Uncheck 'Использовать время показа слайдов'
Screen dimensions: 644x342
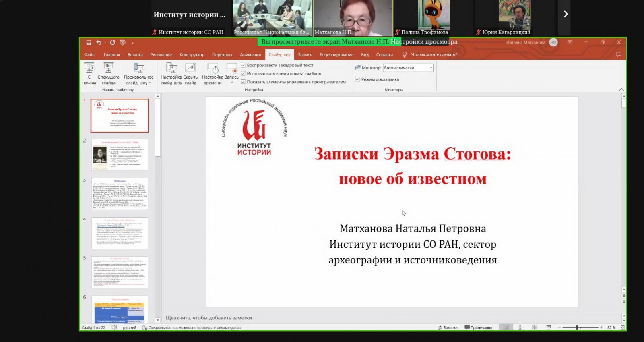[x=243, y=74]
